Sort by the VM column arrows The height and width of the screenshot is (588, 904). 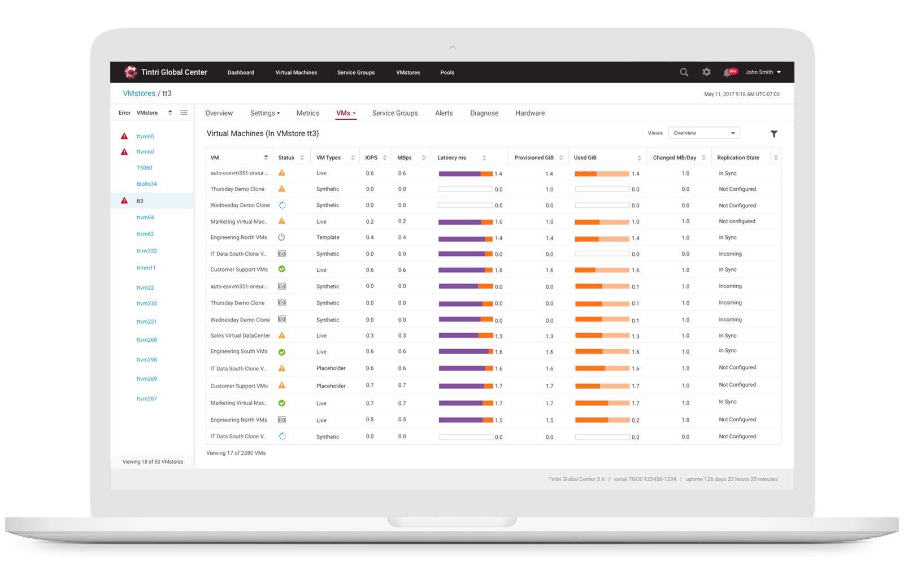pos(266,158)
